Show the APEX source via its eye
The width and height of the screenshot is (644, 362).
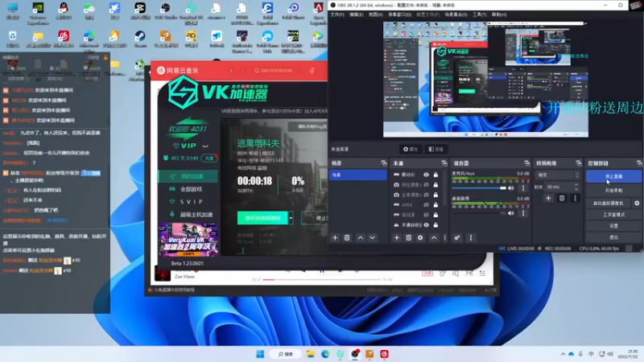click(x=427, y=205)
